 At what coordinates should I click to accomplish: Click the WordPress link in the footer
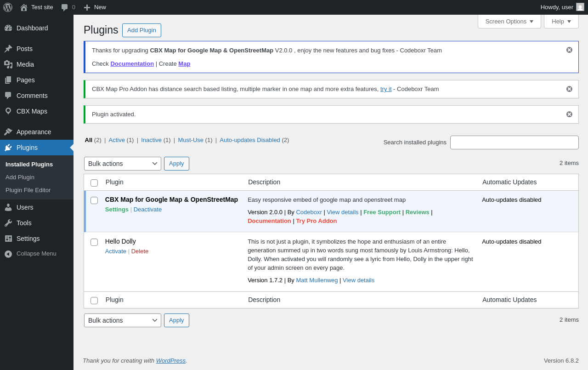(171, 361)
